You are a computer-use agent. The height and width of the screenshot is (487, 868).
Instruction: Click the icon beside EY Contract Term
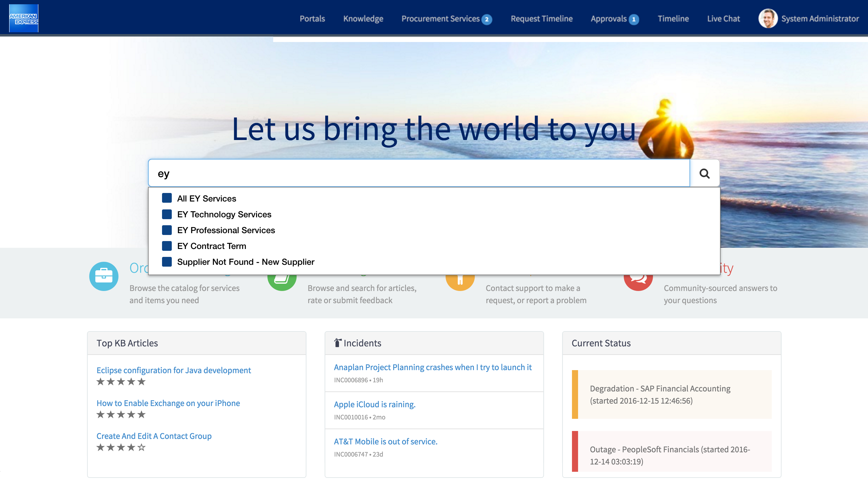coord(167,246)
